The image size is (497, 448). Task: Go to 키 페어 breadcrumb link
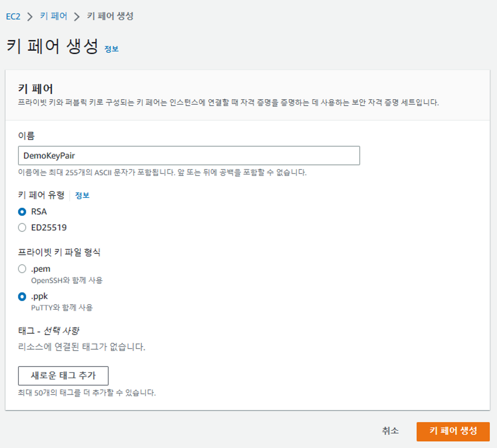54,16
